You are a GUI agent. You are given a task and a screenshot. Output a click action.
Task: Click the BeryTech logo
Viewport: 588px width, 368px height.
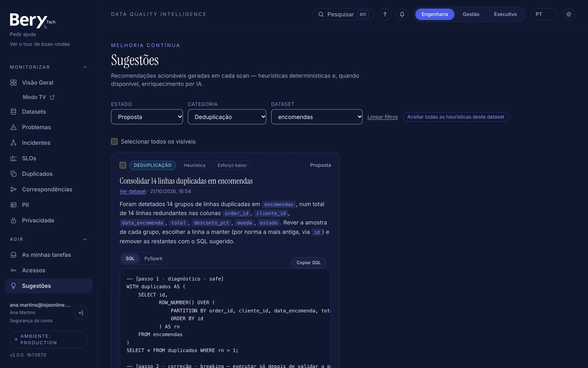(32, 21)
